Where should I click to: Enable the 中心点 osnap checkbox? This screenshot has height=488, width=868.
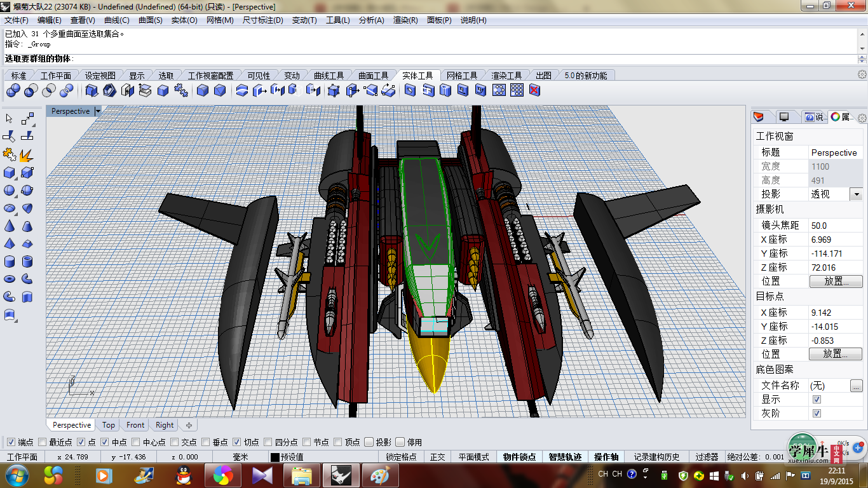click(136, 442)
